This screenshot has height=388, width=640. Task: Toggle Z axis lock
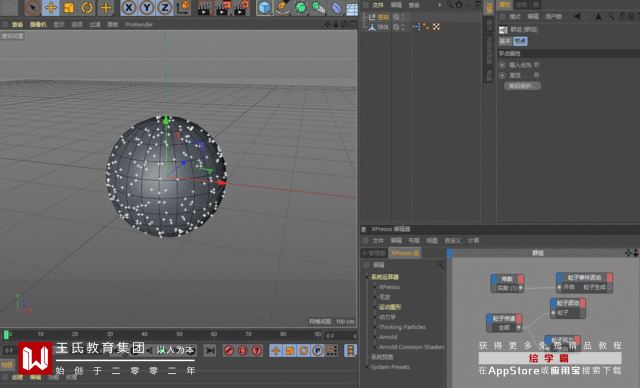(164, 7)
